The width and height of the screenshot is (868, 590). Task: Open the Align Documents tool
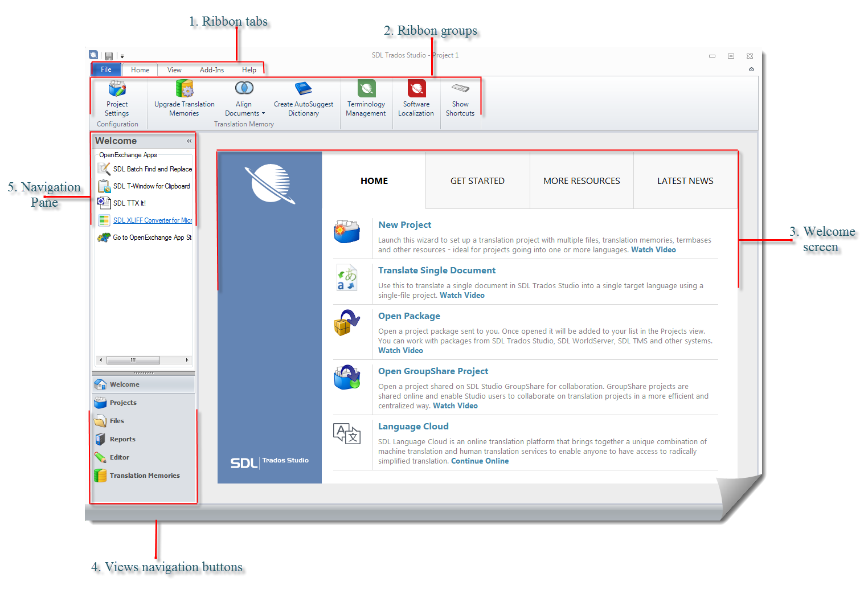pos(244,99)
